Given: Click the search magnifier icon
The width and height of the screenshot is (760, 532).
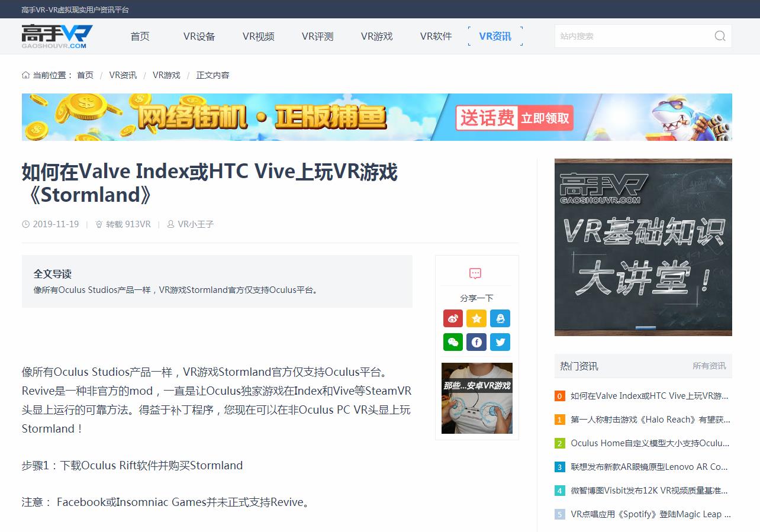Looking at the screenshot, I should [720, 36].
